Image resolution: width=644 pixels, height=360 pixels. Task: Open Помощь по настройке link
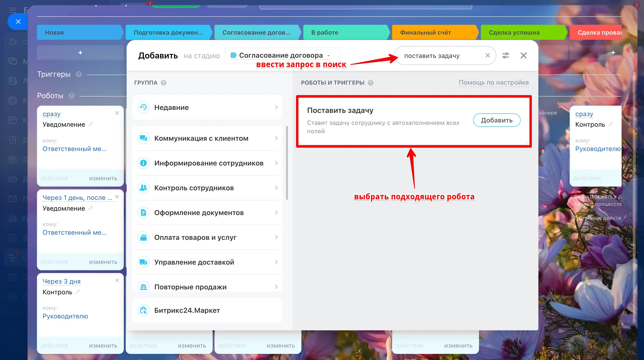tap(494, 83)
